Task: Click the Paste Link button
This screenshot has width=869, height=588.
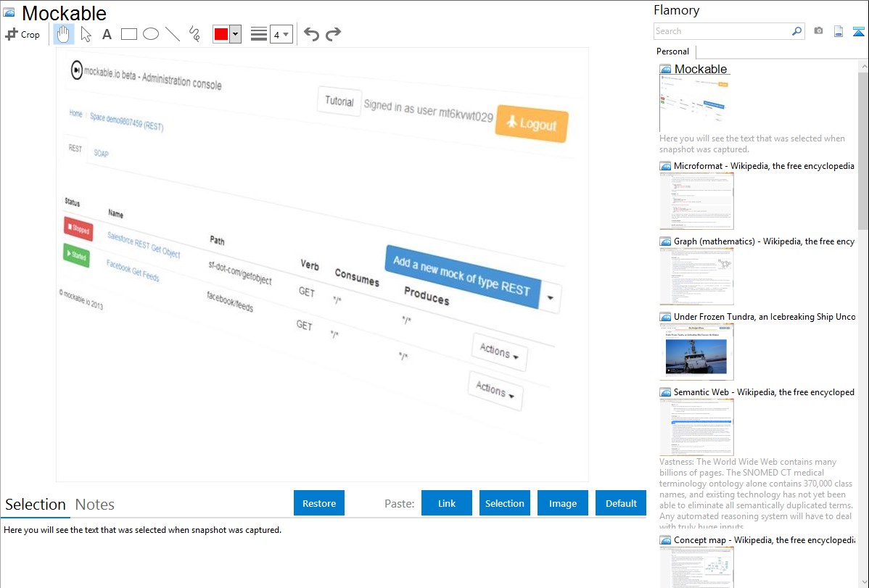Action: click(x=447, y=503)
